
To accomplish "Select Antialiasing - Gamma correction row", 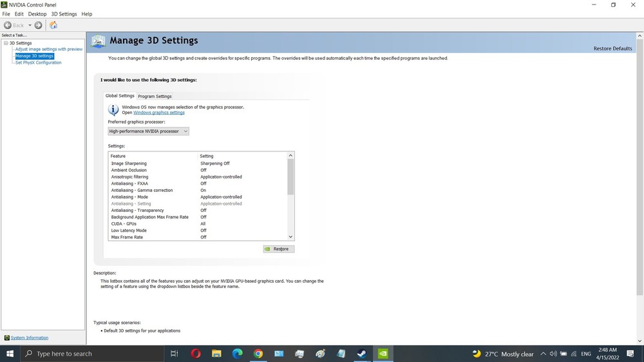I will coord(198,190).
